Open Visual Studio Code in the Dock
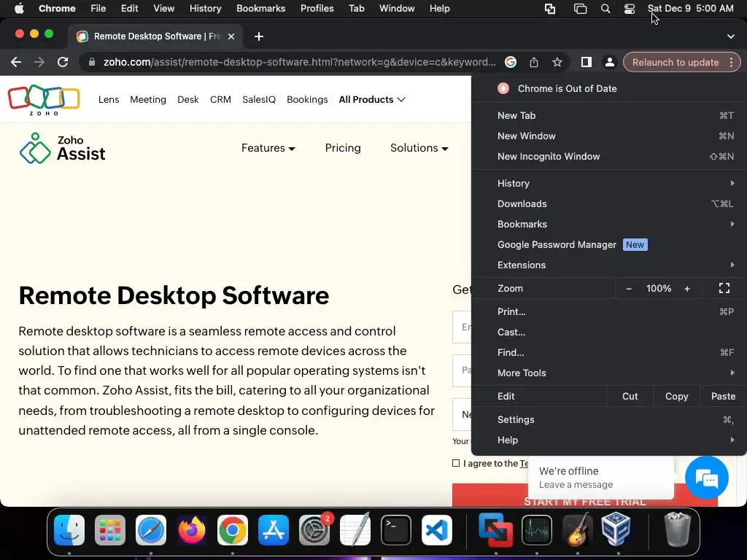 click(437, 530)
